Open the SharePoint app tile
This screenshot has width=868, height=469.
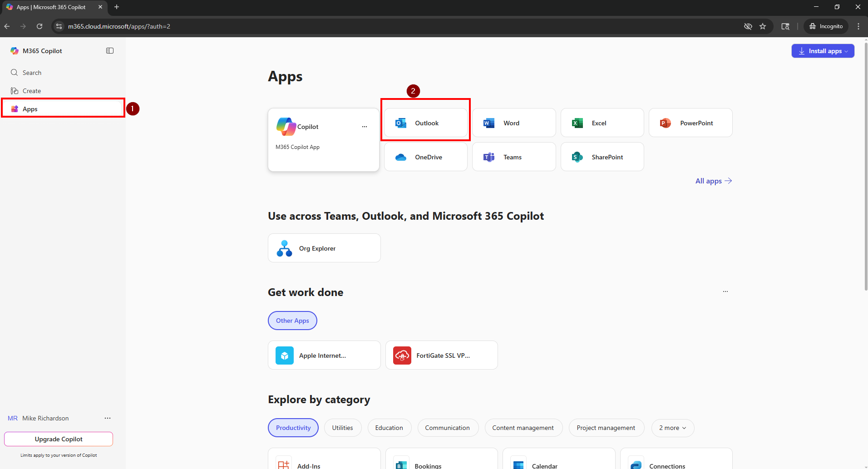click(602, 157)
